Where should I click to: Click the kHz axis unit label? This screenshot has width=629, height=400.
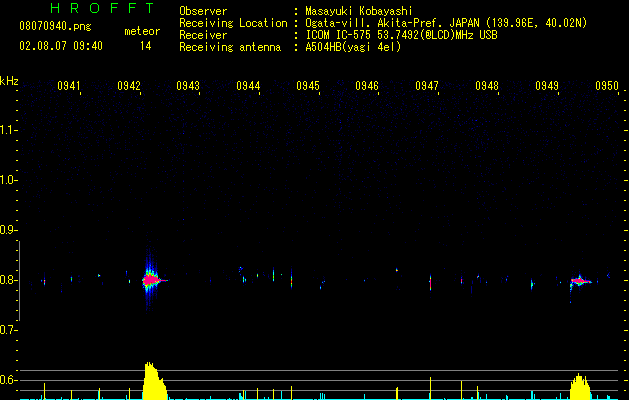click(x=9, y=81)
